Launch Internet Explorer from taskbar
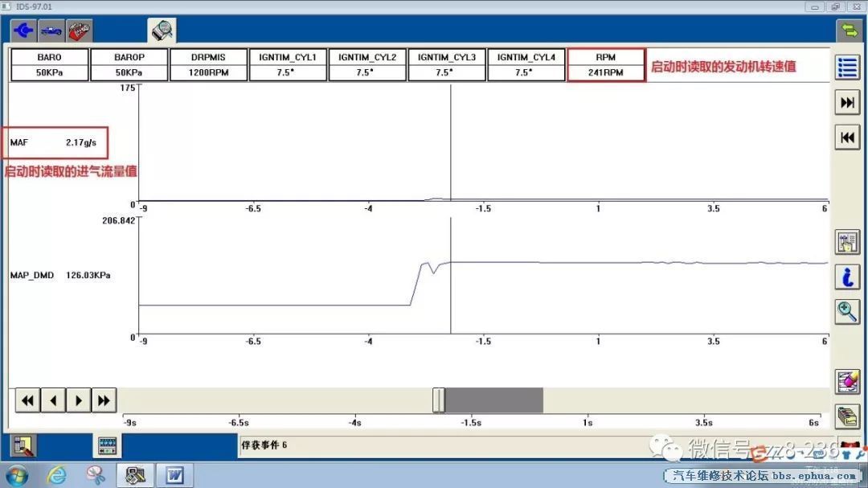 coord(57,475)
